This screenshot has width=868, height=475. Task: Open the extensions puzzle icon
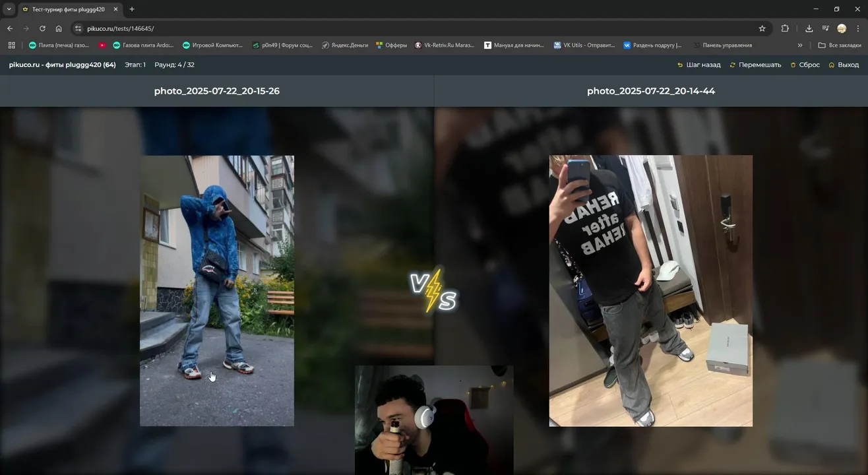(x=785, y=28)
